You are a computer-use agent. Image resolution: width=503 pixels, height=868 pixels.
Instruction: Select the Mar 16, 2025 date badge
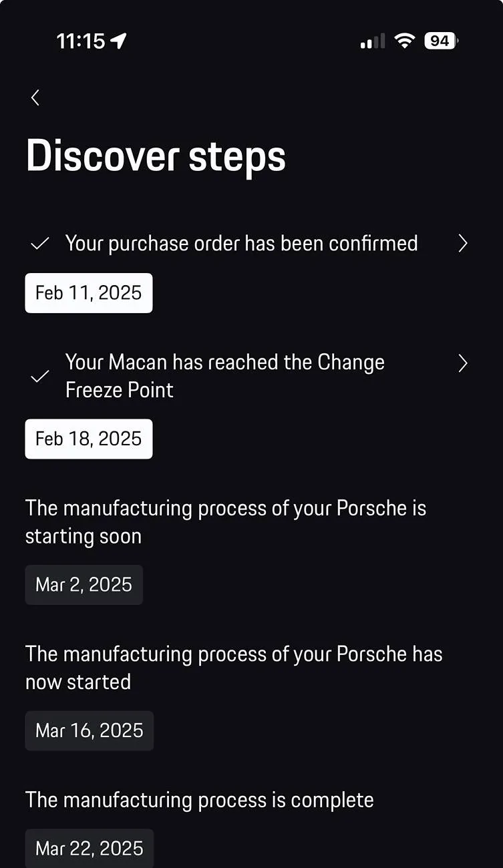pyautogui.click(x=90, y=730)
